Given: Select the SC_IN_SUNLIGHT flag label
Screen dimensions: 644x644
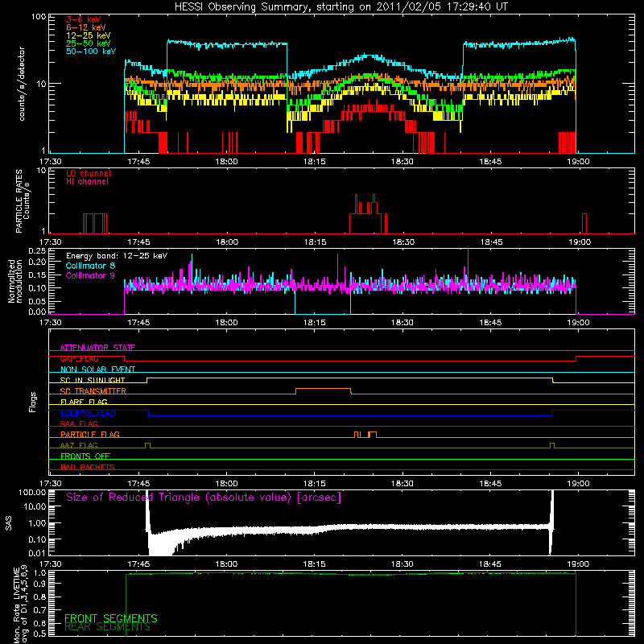Looking at the screenshot, I should point(93,380).
